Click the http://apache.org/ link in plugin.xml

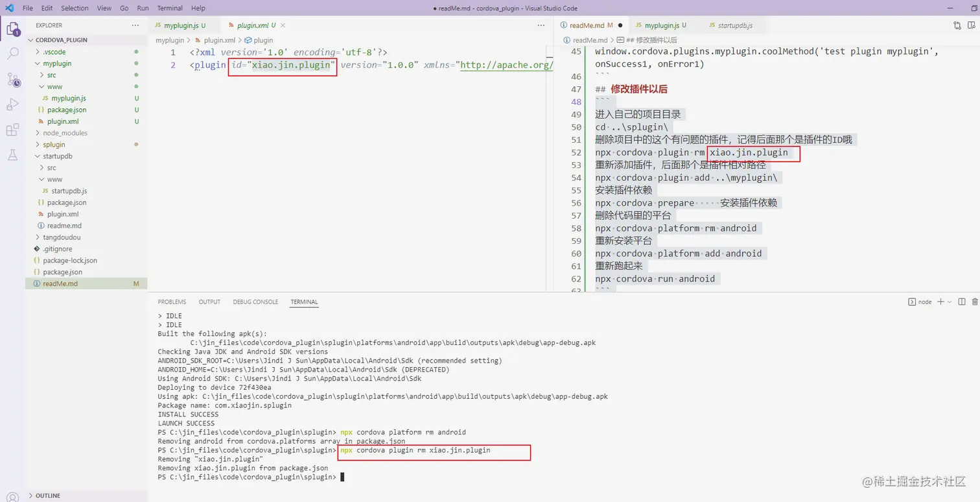click(506, 65)
